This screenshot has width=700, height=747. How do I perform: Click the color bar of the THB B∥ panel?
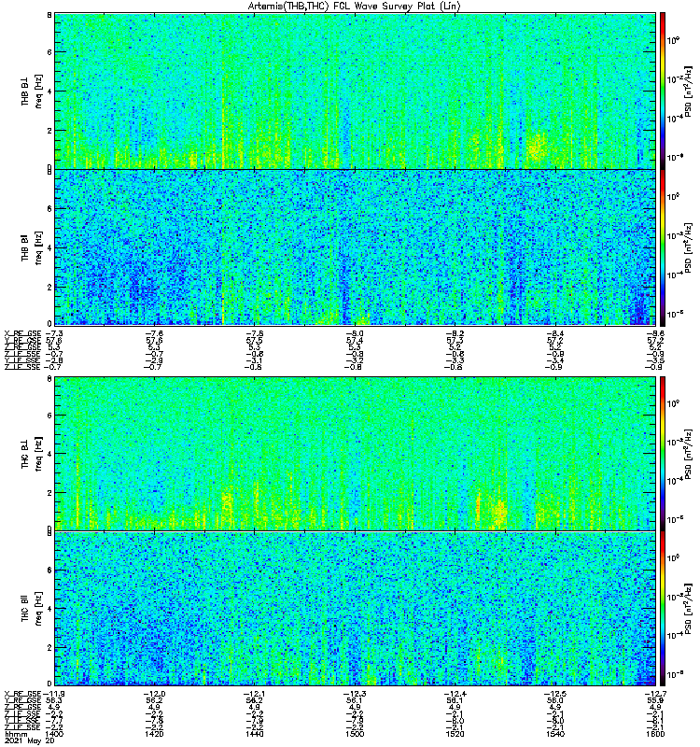click(662, 247)
